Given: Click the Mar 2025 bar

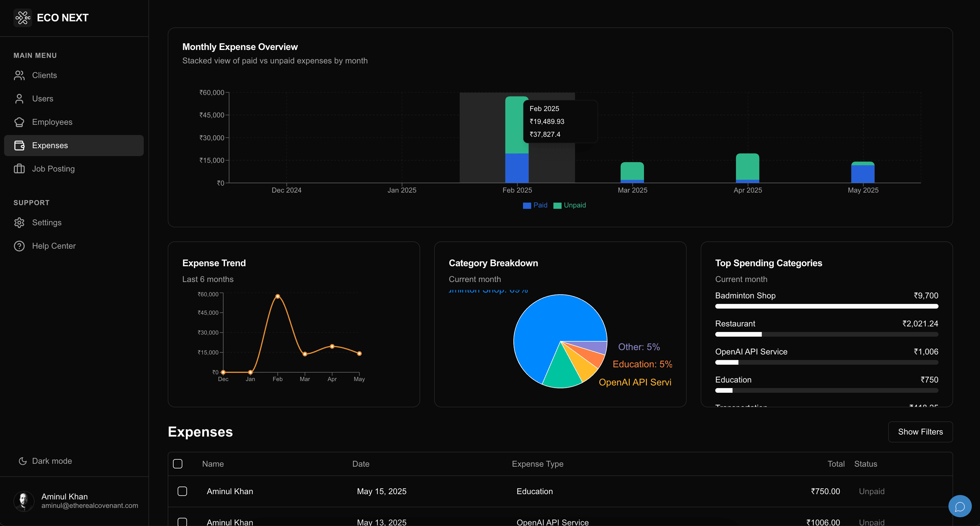Looking at the screenshot, I should point(632,172).
